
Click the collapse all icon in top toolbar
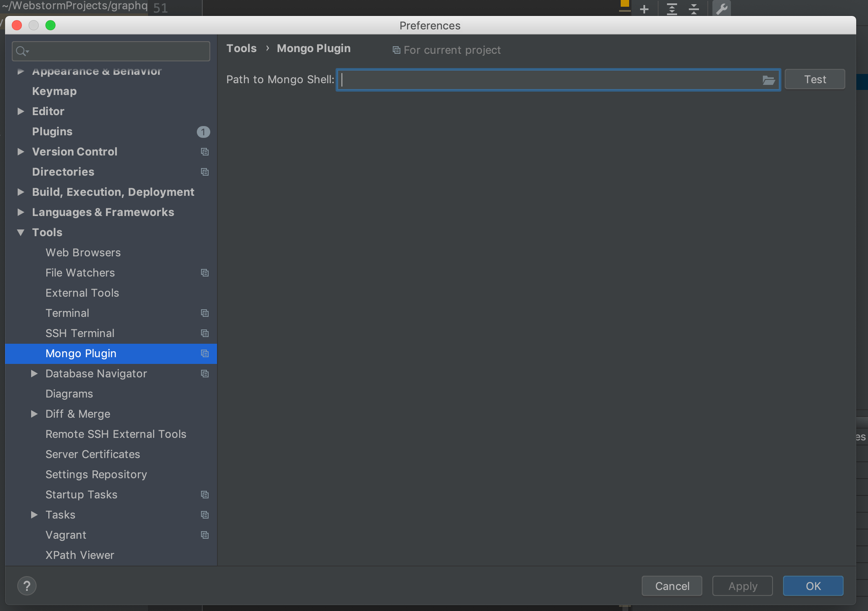tap(694, 9)
